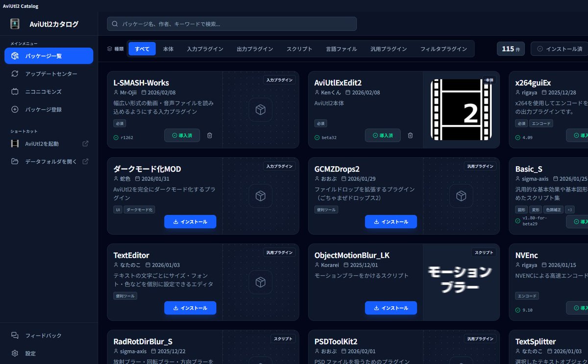Open ニコニコモンズ in the sidebar
The height and width of the screenshot is (364, 588).
(x=49, y=92)
